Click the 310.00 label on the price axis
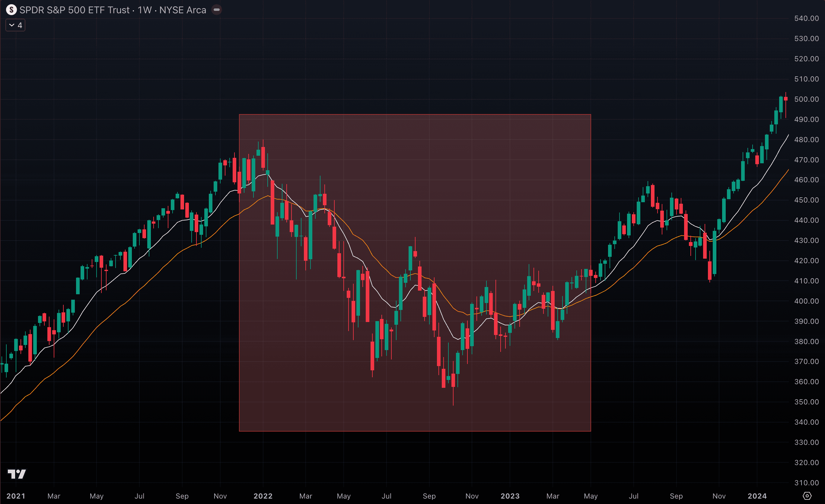The width and height of the screenshot is (825, 504). pyautogui.click(x=806, y=483)
